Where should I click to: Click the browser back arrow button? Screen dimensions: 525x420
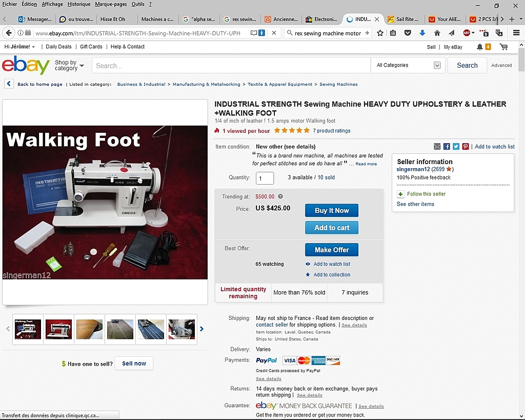9,33
